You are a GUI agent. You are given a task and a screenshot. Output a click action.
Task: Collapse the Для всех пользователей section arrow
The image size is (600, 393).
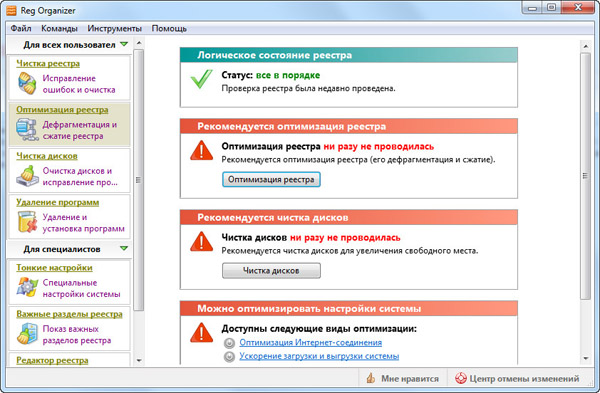click(x=124, y=44)
